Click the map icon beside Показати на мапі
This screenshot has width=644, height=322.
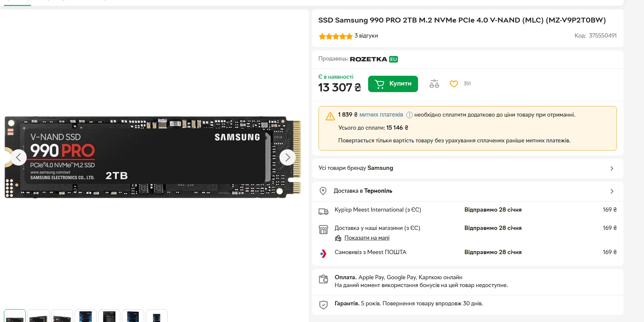(x=338, y=238)
